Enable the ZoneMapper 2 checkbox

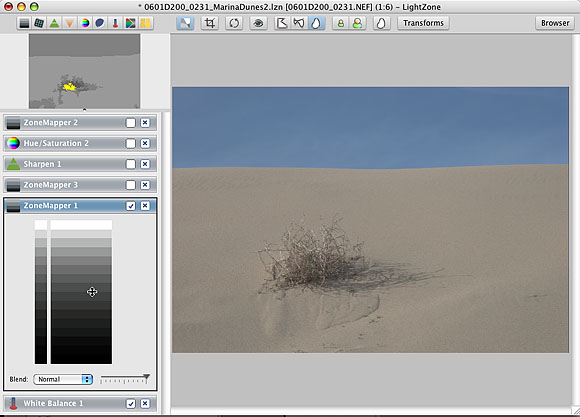tap(131, 123)
